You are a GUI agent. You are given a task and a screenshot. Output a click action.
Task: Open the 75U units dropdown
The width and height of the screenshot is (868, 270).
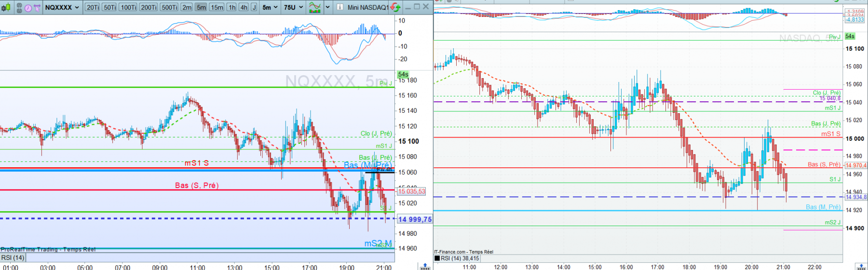point(293,7)
